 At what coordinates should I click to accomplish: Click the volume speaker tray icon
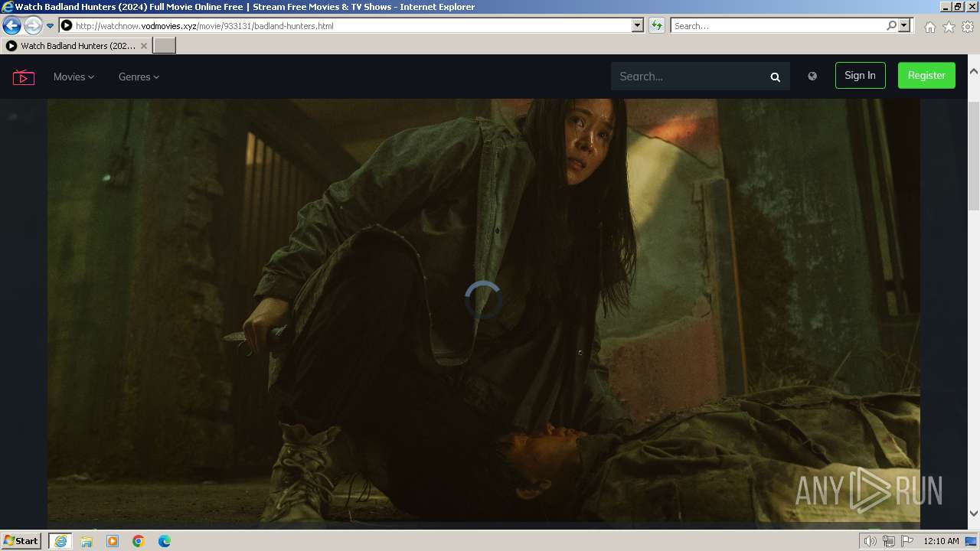tap(871, 541)
